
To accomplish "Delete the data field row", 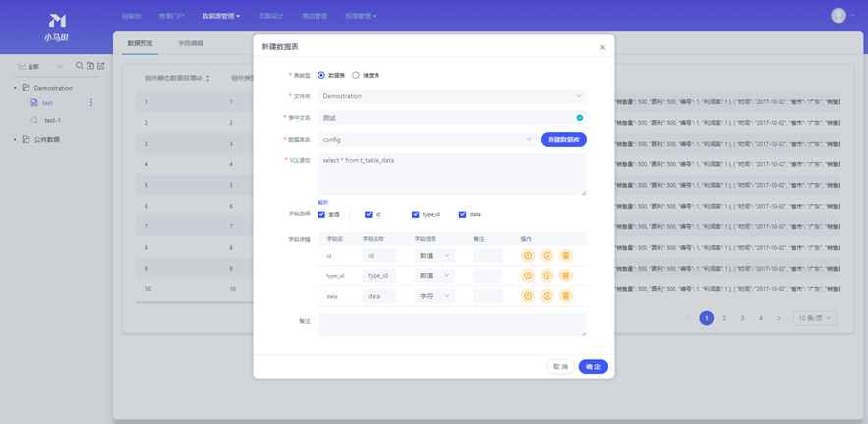I will (565, 296).
